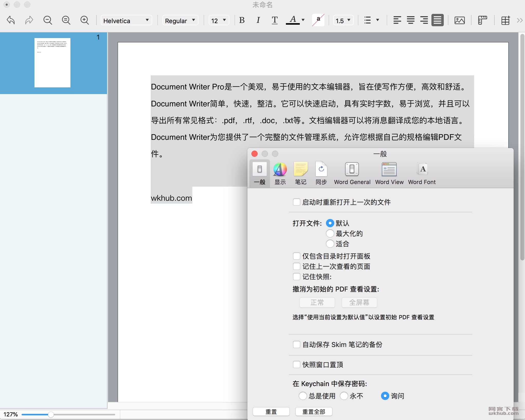
Task: Close the 一般 preferences window
Action: point(255,154)
